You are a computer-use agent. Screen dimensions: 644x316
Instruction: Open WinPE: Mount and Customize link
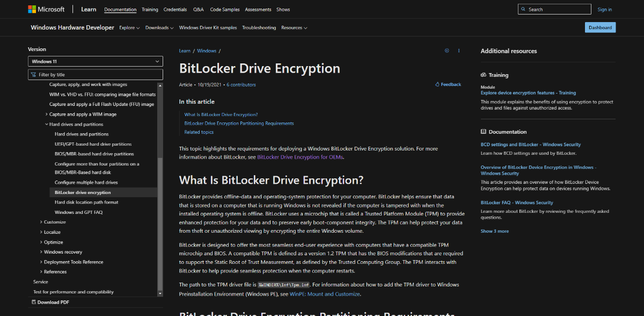click(x=325, y=294)
